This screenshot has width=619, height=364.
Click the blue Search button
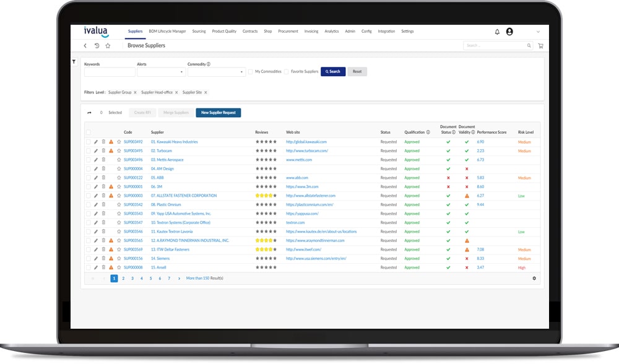point(333,72)
